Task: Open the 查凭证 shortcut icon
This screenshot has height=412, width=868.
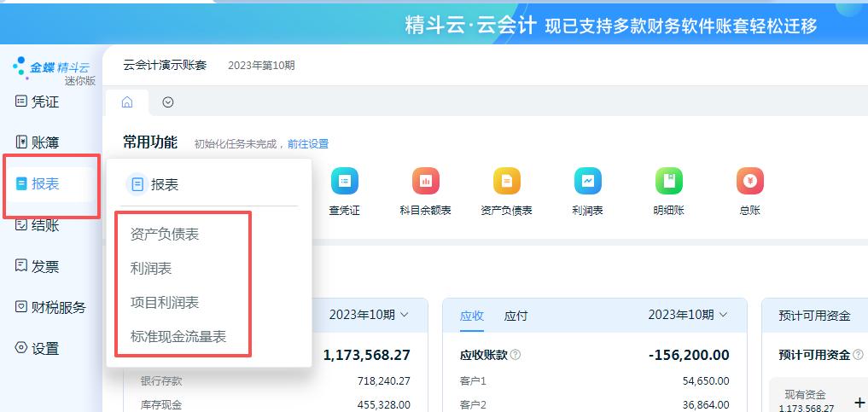Action: click(x=344, y=182)
